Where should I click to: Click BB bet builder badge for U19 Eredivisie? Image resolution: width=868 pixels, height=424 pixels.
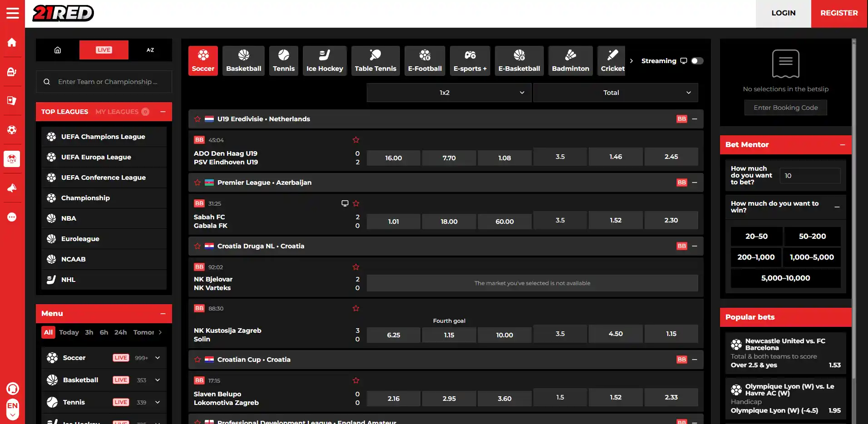point(682,119)
